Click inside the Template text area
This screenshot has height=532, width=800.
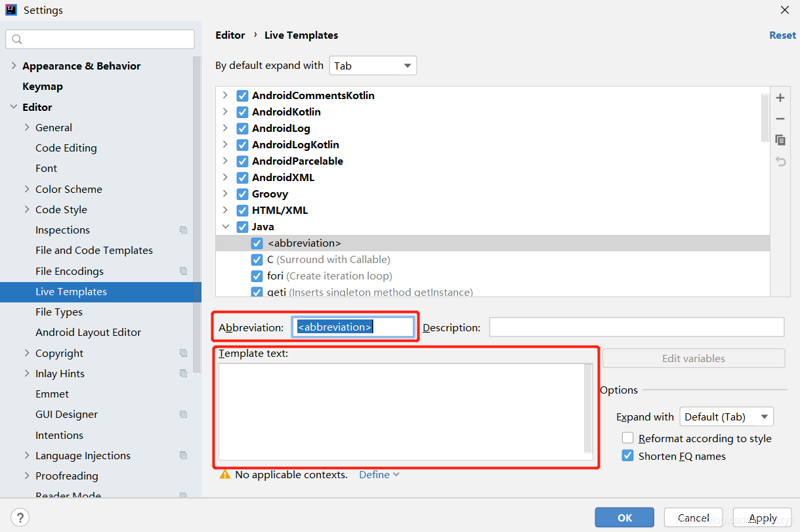pos(401,411)
